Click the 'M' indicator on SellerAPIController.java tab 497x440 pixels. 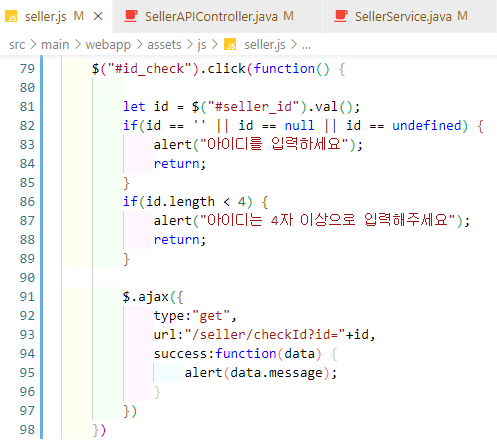(x=288, y=16)
